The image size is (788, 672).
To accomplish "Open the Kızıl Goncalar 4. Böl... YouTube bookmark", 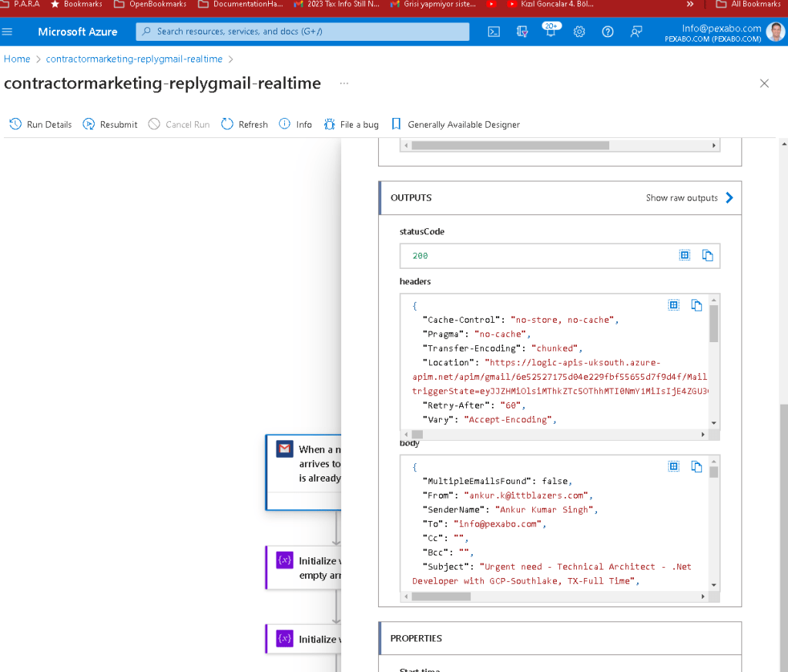I will tap(551, 4).
